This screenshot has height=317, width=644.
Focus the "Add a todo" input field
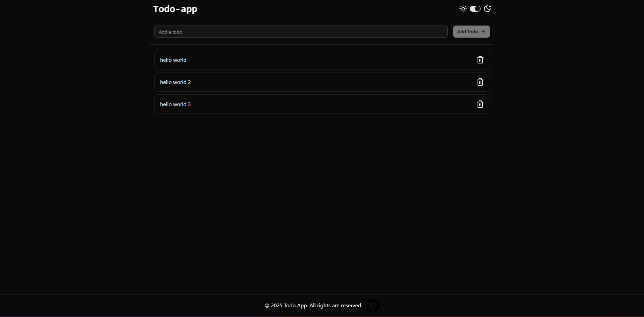tap(301, 32)
